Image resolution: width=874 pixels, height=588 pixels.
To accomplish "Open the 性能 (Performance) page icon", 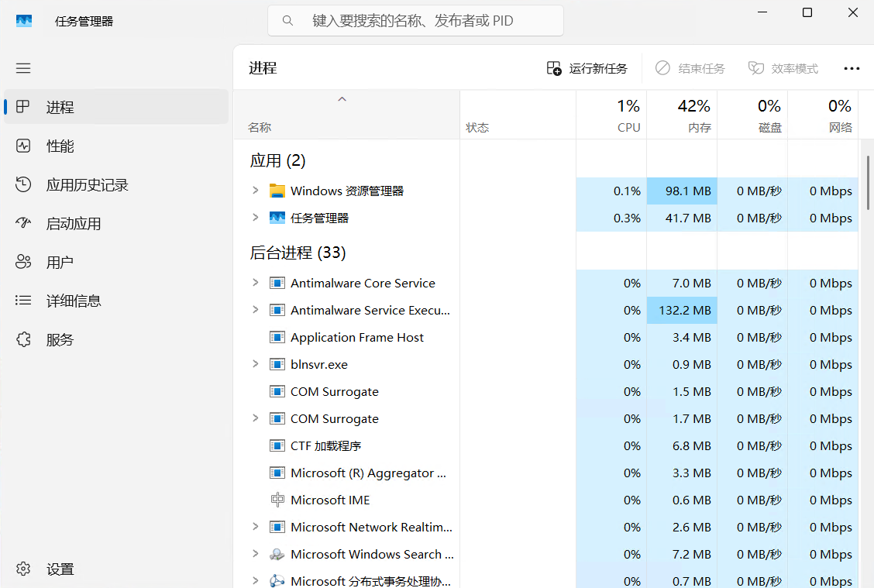I will (x=23, y=146).
